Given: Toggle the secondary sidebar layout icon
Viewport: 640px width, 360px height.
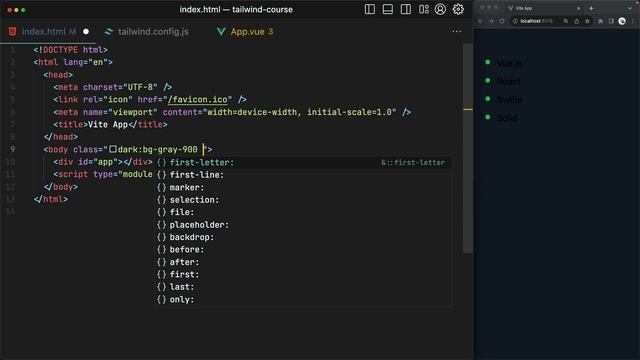Looking at the screenshot, I should [x=406, y=9].
